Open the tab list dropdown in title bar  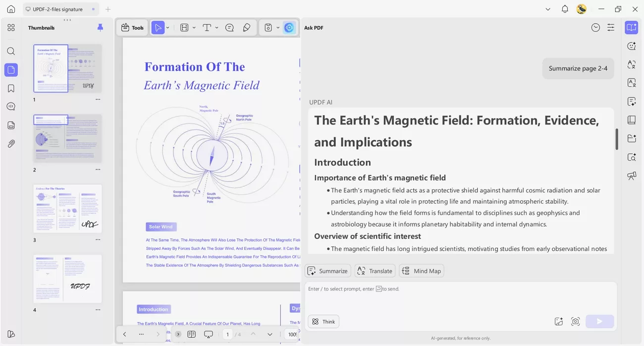pyautogui.click(x=548, y=9)
